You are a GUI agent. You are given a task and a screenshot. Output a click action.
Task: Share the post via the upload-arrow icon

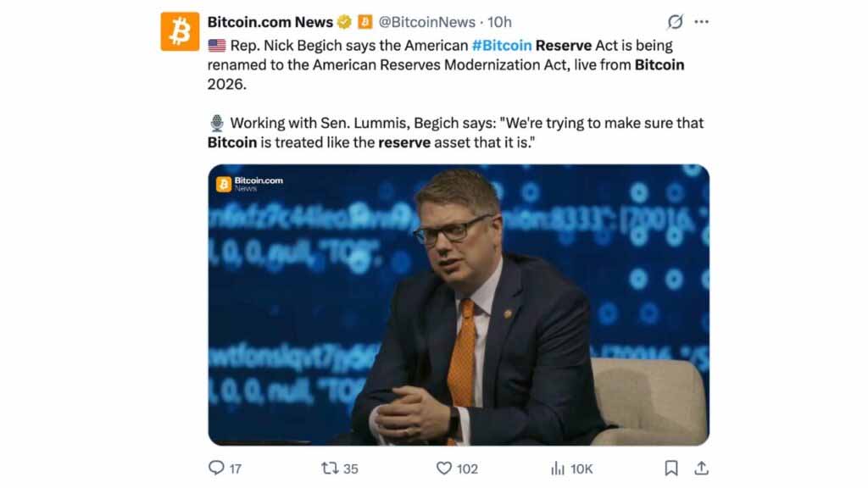tap(701, 468)
